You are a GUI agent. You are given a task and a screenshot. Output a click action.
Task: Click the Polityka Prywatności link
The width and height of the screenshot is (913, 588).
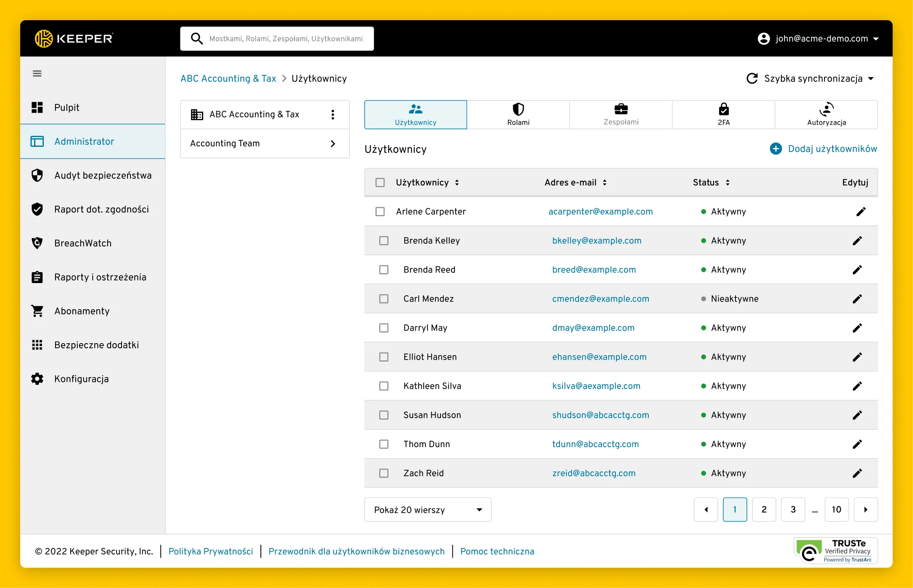[210, 551]
